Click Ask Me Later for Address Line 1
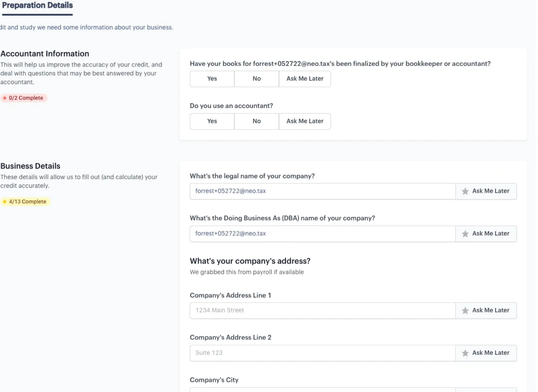The width and height of the screenshot is (538, 392). pyautogui.click(x=486, y=311)
